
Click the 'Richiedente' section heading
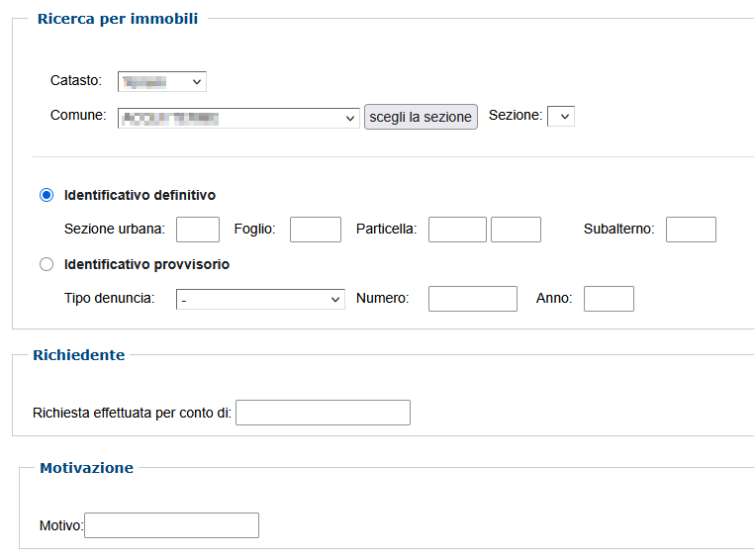click(79, 355)
